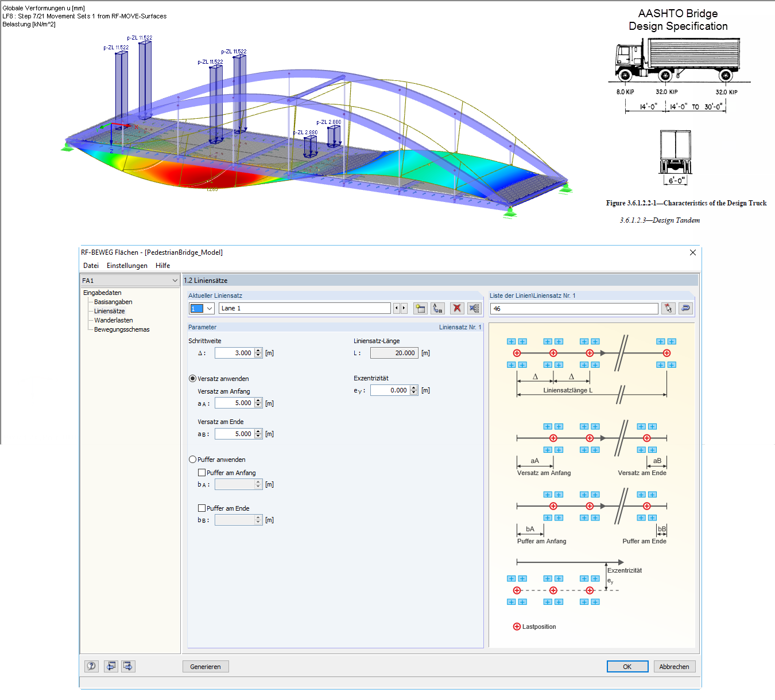The height and width of the screenshot is (700, 775).
Task: Tick the Puffer am Anfang checkbox
Action: pos(201,473)
